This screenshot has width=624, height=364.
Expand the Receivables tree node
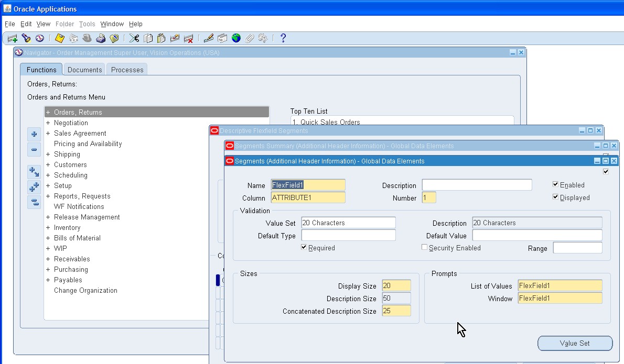click(x=48, y=259)
